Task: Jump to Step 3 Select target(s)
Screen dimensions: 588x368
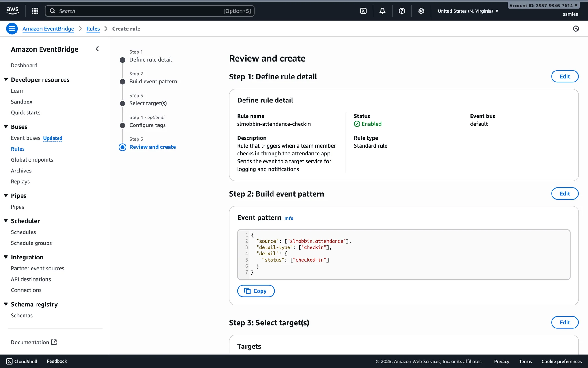Action: (148, 103)
